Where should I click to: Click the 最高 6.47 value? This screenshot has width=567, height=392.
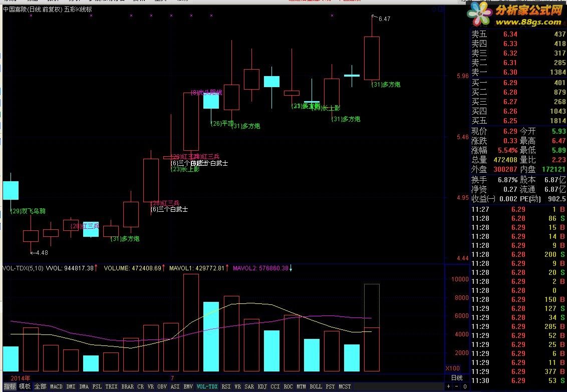click(558, 141)
